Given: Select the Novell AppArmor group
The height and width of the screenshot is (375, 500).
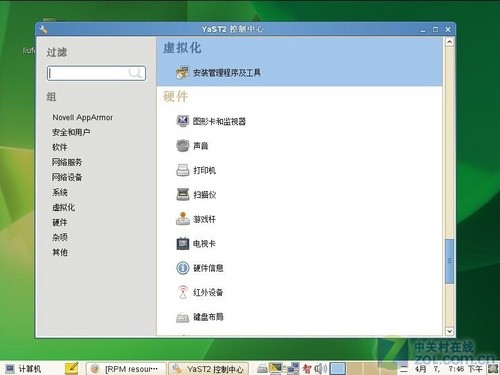Looking at the screenshot, I should (83, 117).
